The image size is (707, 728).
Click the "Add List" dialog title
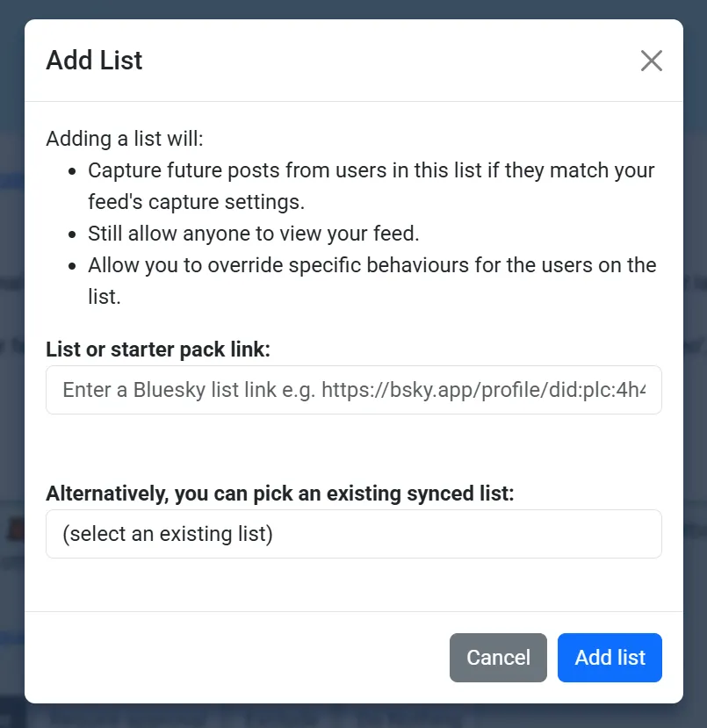[94, 61]
